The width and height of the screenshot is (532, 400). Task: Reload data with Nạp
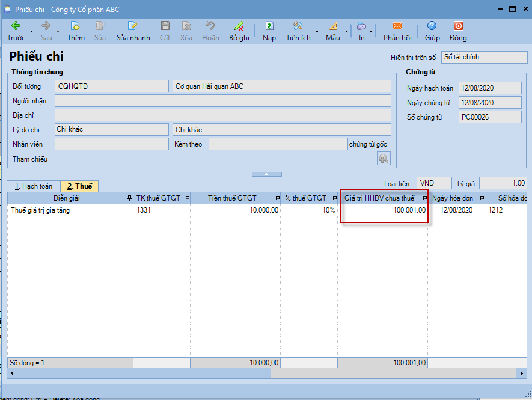269,31
